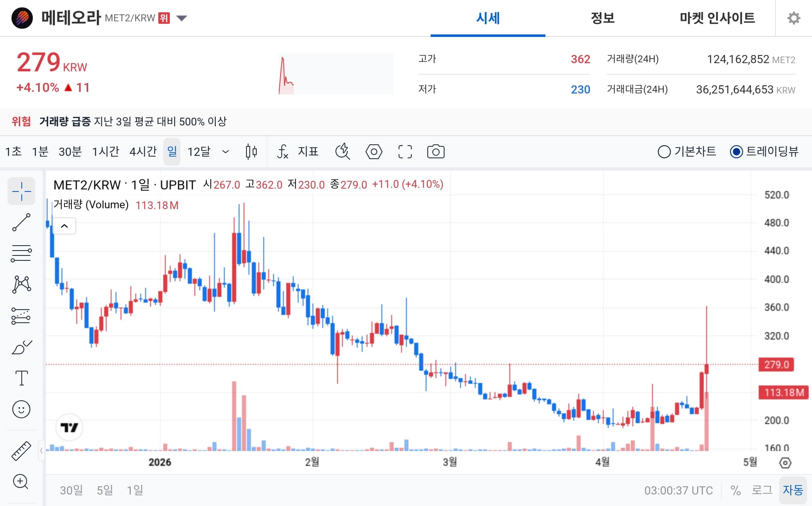
Task: Open the emoji annotation tool
Action: point(21,409)
